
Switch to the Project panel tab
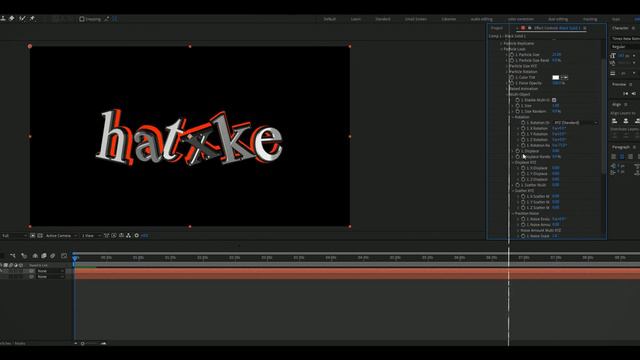tap(497, 28)
